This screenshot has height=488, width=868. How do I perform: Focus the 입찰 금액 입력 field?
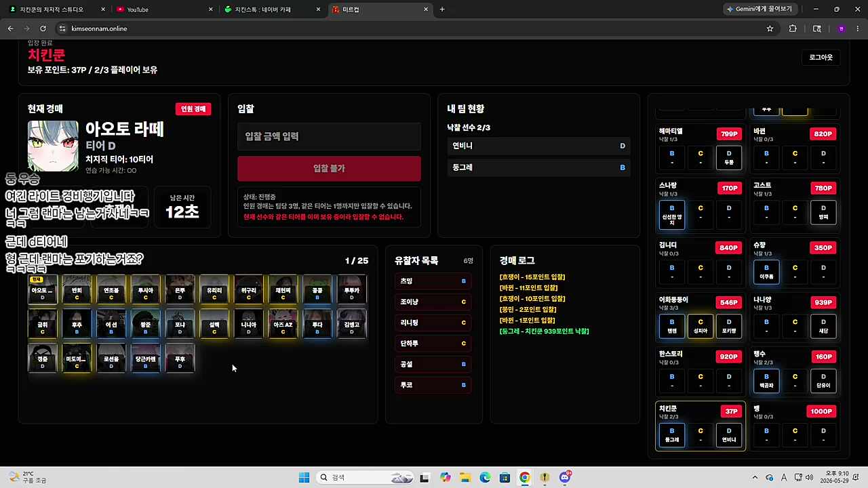click(x=329, y=136)
